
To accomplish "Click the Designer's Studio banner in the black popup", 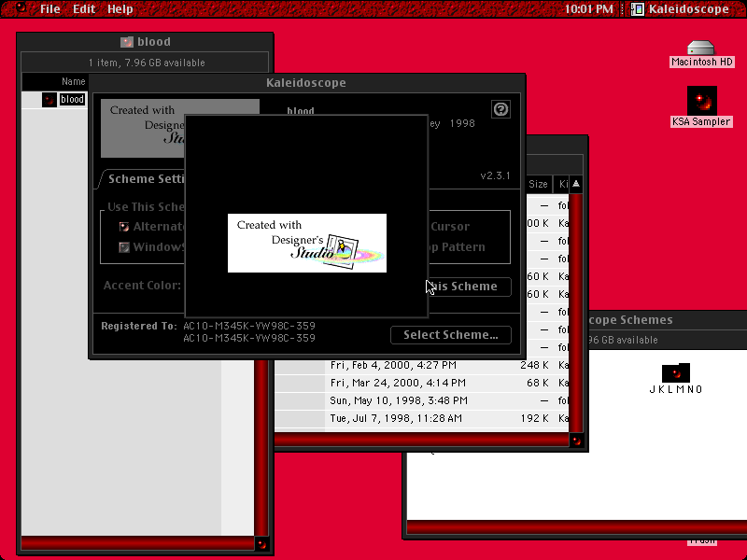I will 307,243.
